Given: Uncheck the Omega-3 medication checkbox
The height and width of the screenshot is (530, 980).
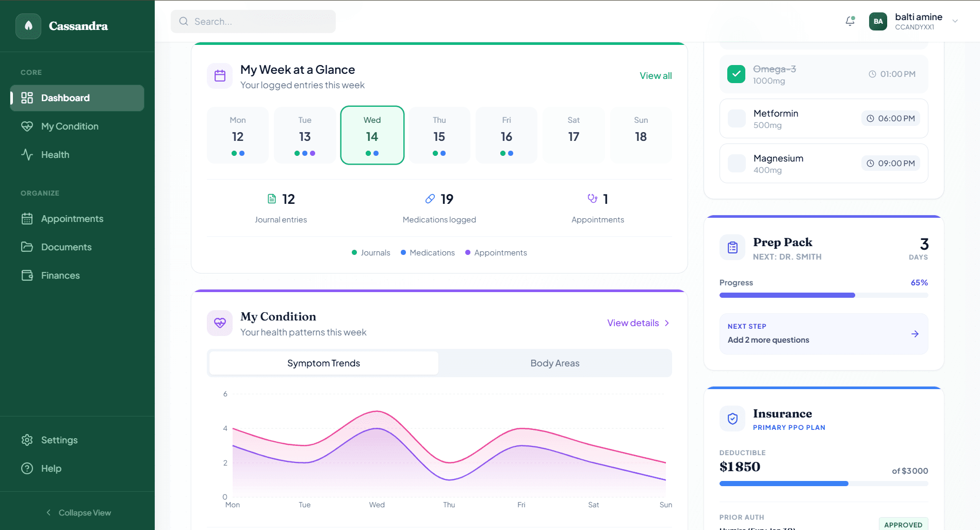Looking at the screenshot, I should pyautogui.click(x=736, y=74).
